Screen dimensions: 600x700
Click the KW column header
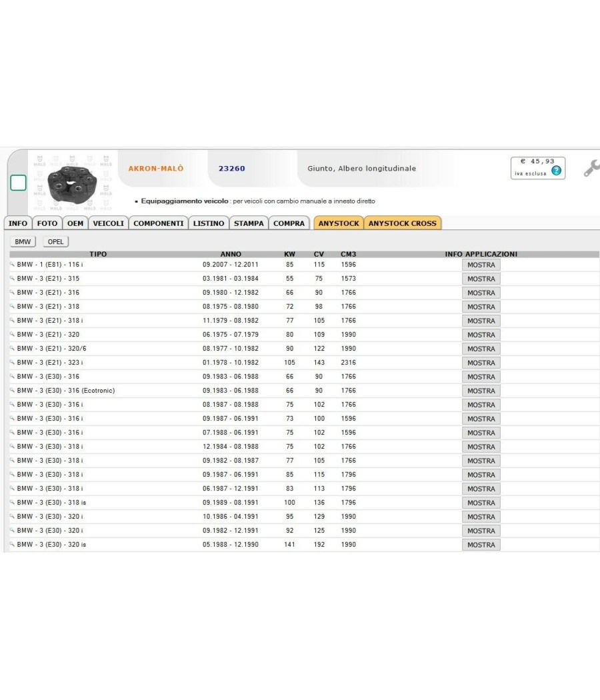(290, 254)
